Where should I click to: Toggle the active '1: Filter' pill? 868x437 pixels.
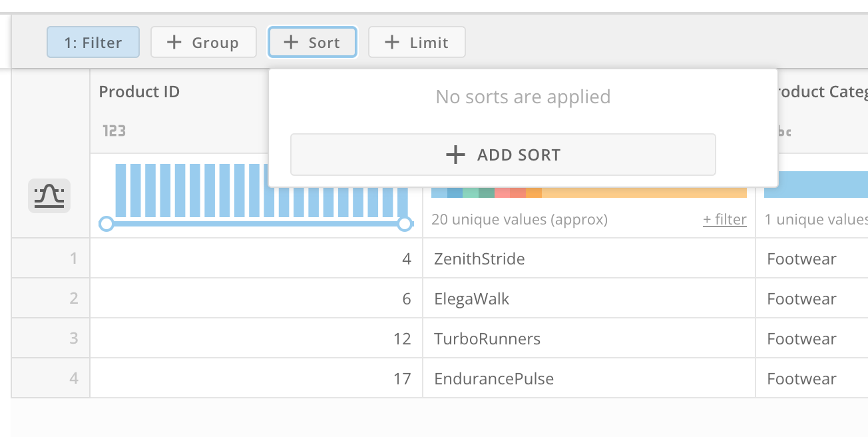(93, 42)
